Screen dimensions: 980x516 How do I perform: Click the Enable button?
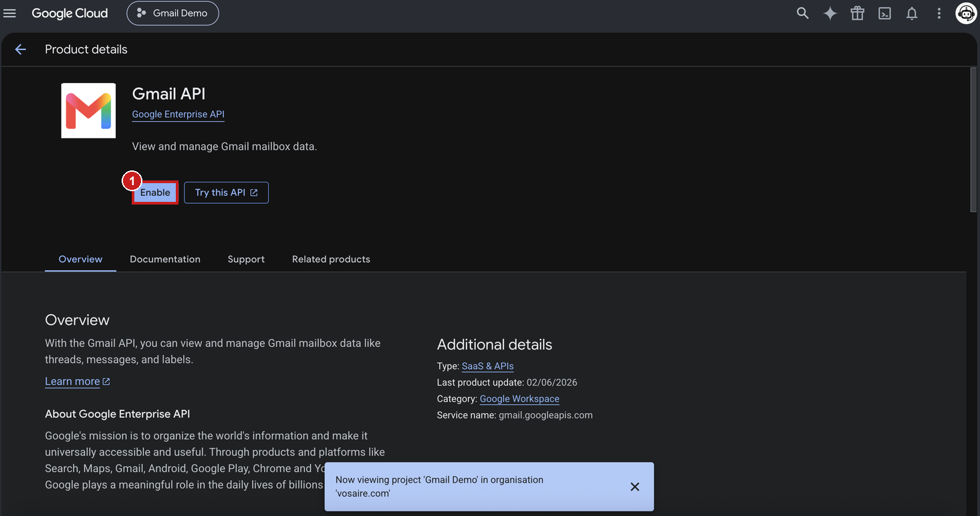tap(155, 192)
